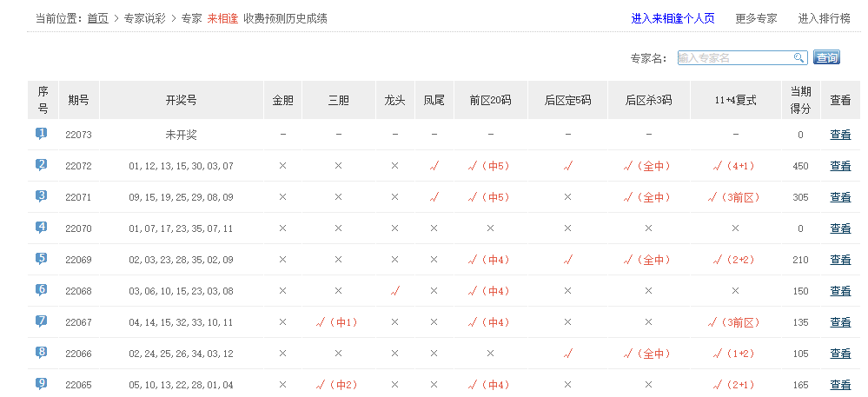Click the 查询 search button
The image size is (868, 397).
point(826,58)
